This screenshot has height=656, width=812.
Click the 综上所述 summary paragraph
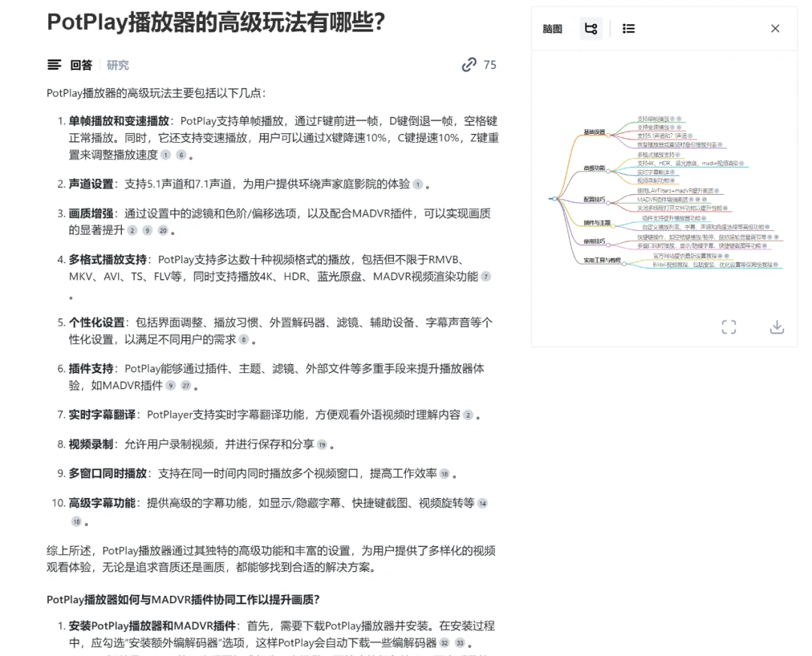click(x=271, y=559)
